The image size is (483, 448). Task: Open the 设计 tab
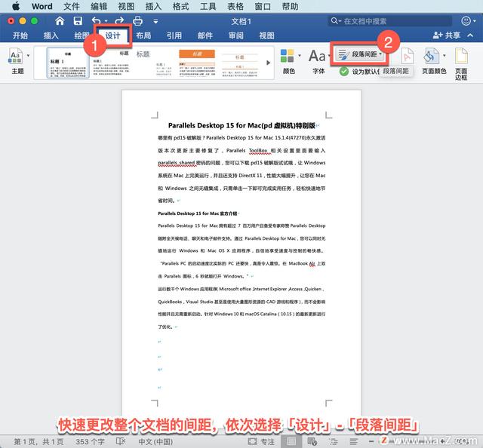[112, 35]
